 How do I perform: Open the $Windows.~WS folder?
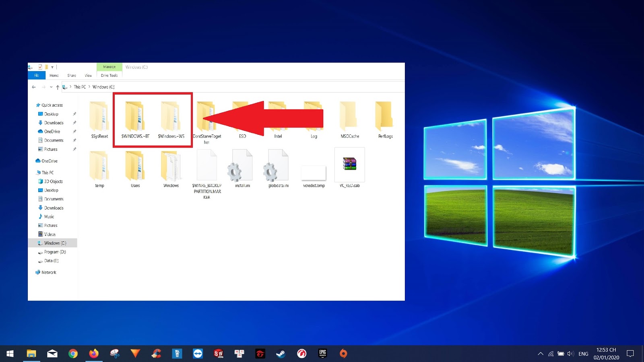pos(171,120)
